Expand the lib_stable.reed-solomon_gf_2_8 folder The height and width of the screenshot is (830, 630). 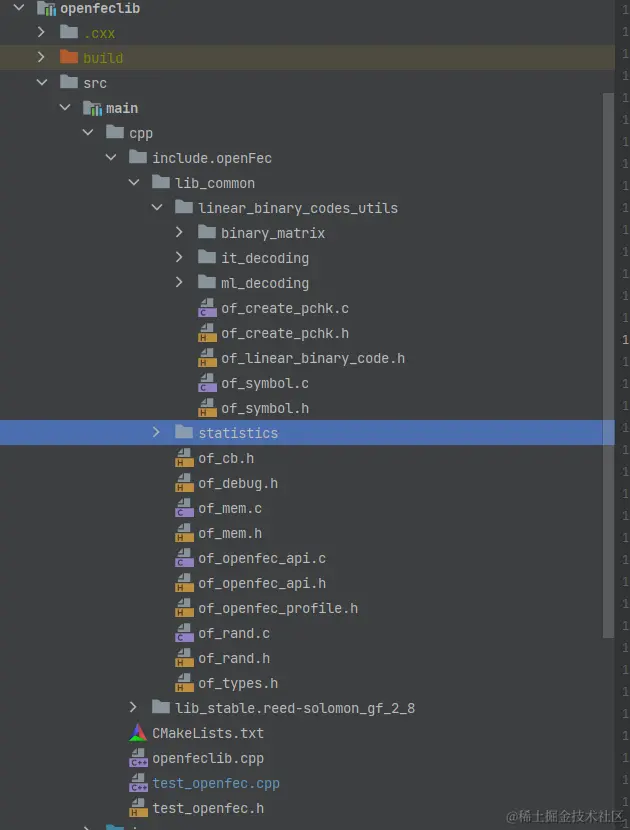click(x=133, y=707)
